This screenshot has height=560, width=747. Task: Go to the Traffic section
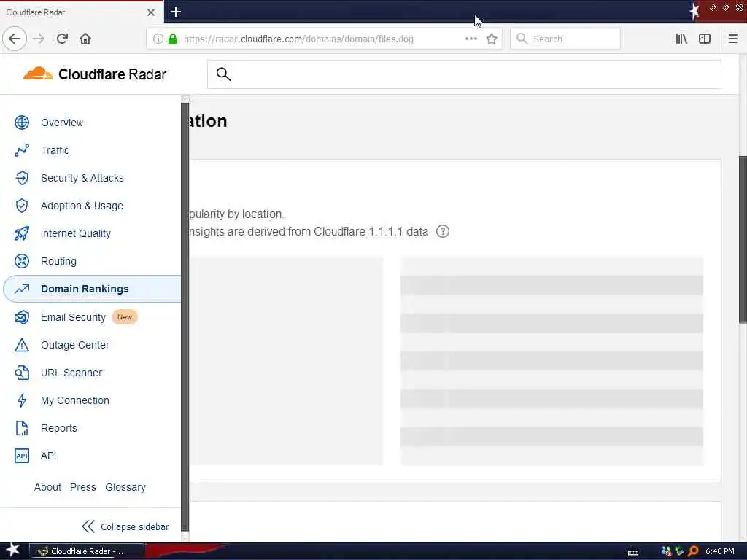(x=55, y=150)
